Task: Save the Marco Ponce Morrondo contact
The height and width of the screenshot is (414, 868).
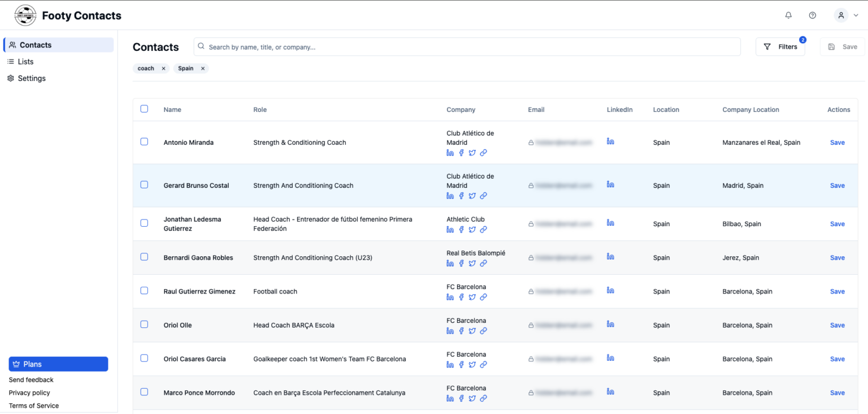Action: 837,393
